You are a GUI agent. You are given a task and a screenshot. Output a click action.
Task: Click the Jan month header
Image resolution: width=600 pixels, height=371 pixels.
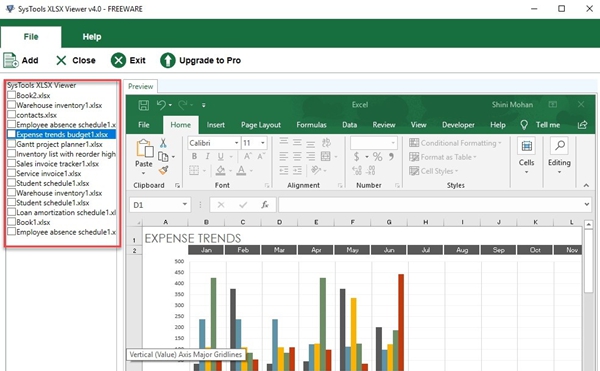(206, 250)
